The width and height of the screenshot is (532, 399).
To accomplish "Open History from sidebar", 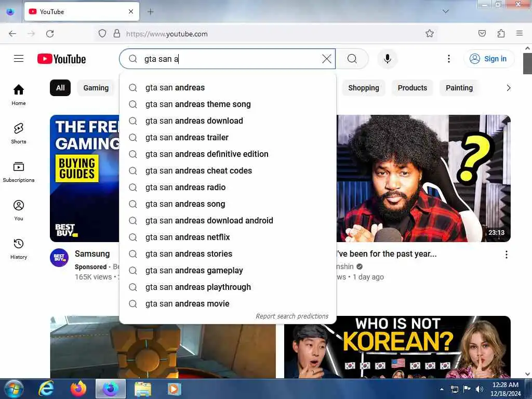I will tap(19, 249).
